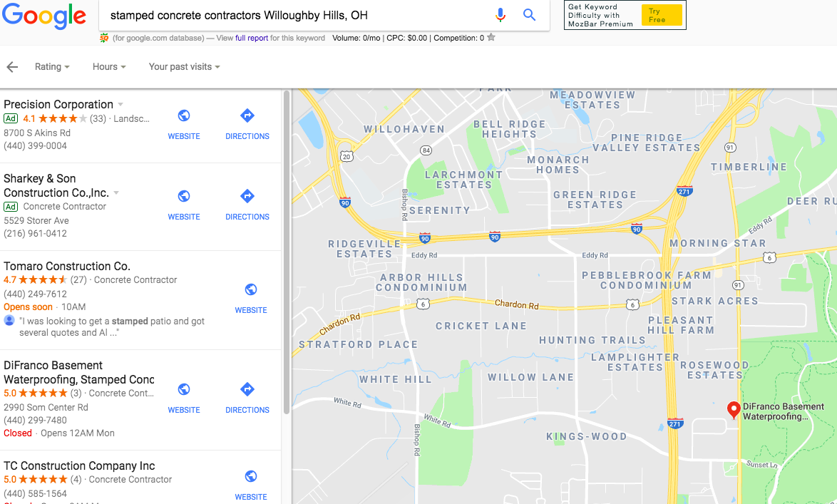Open TC Construction Company Inc listing

click(x=79, y=466)
